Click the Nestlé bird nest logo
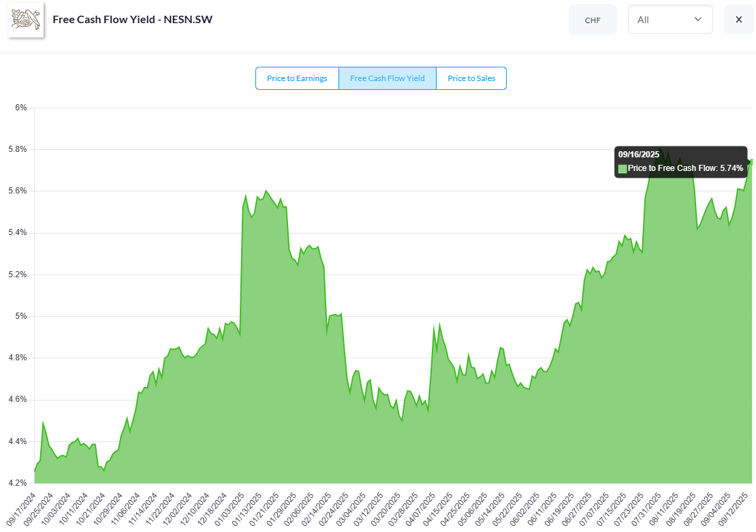Image resolution: width=756 pixels, height=532 pixels. [26, 20]
